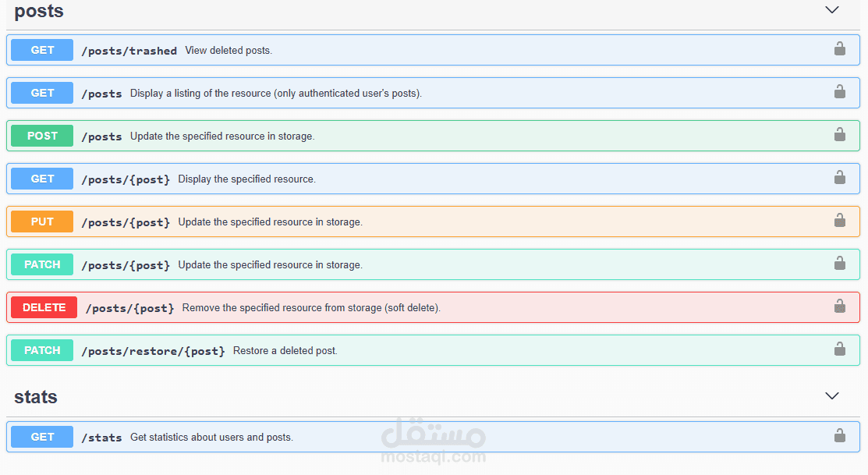Click the 'Display the specified resource.' description
The width and height of the screenshot is (868, 475).
(x=247, y=179)
